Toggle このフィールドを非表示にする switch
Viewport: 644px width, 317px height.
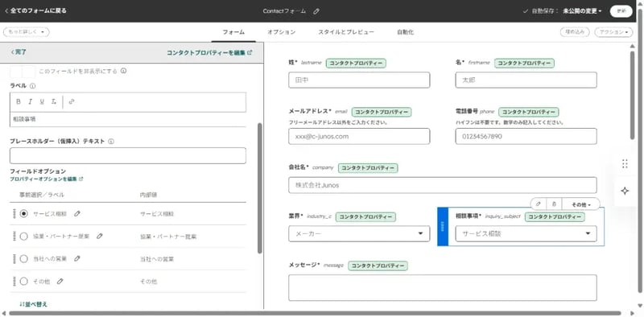(x=23, y=71)
